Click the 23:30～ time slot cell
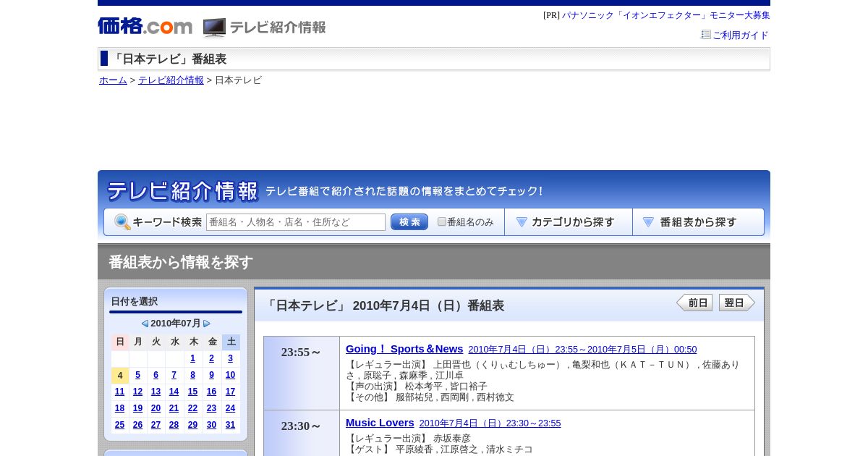The width and height of the screenshot is (868, 456). pyautogui.click(x=302, y=433)
